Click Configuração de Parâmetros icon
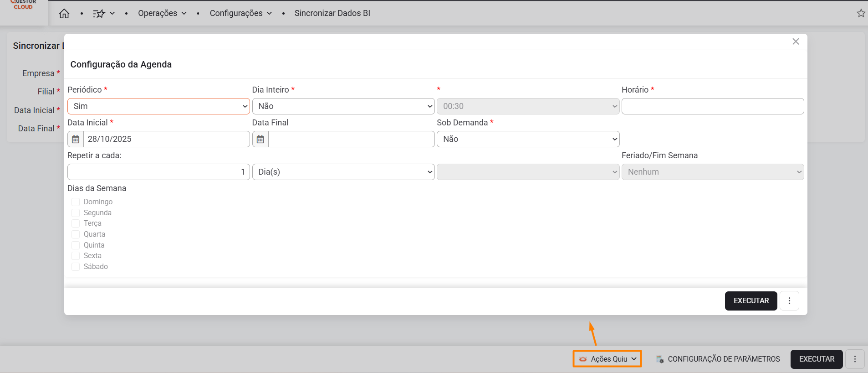Image resolution: width=868 pixels, height=373 pixels. tap(660, 359)
